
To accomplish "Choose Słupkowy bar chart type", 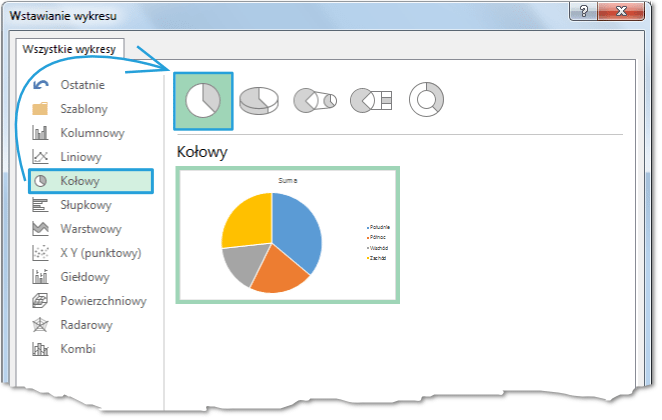I will [x=88, y=204].
